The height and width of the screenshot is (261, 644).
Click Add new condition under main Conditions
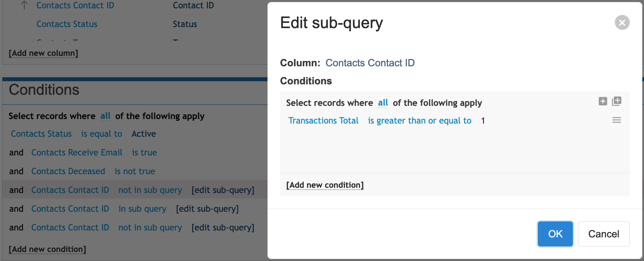pyautogui.click(x=47, y=249)
